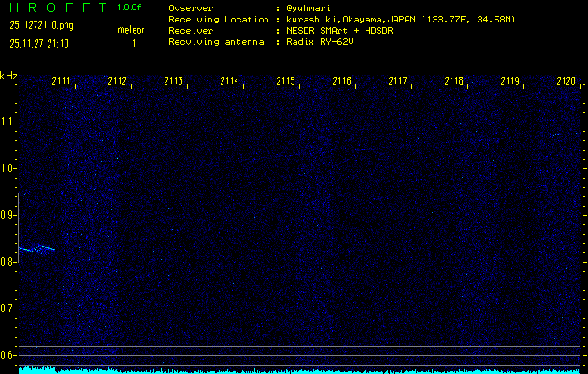
Task: Click the kHz axis unit label
Action: coord(8,76)
